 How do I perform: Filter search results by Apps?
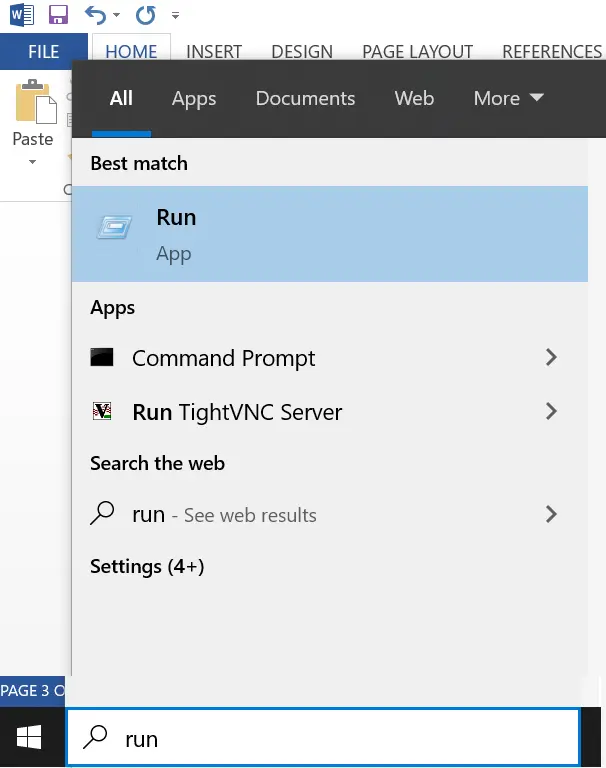[x=194, y=98]
